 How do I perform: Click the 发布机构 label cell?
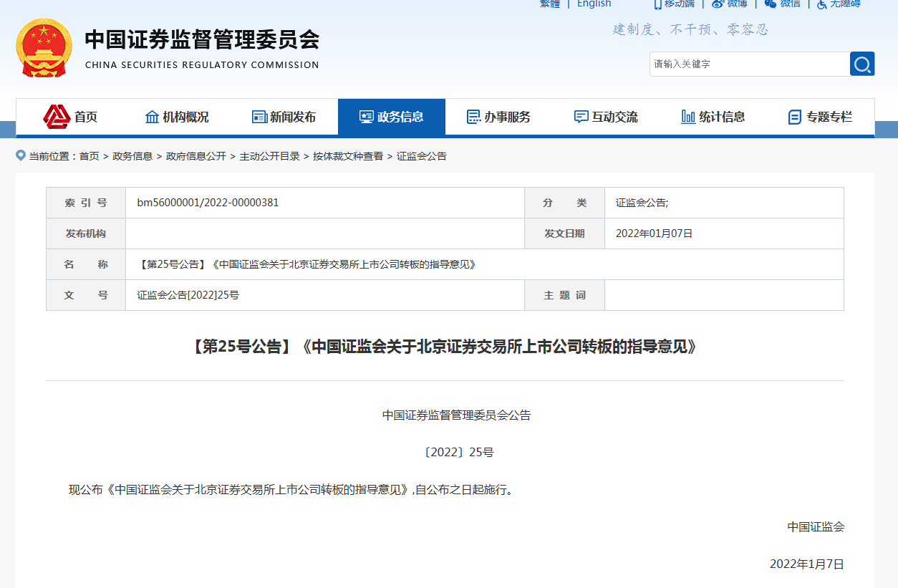pyautogui.click(x=86, y=233)
